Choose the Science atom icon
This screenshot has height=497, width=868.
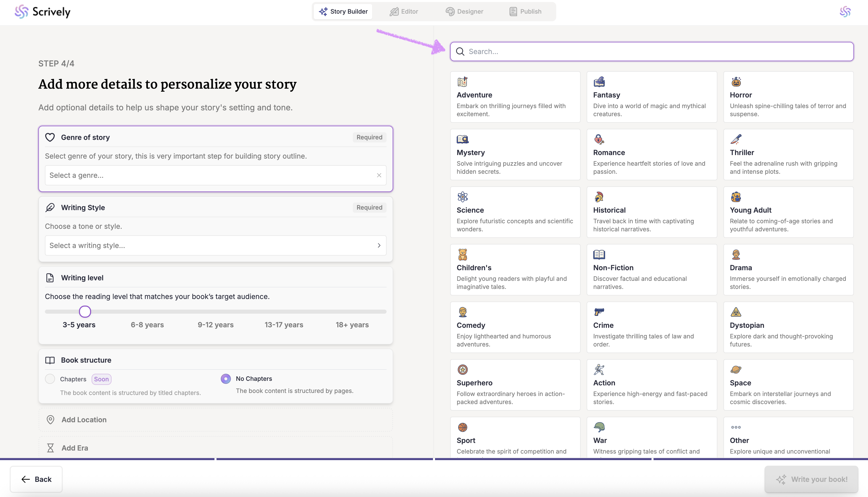(x=463, y=197)
